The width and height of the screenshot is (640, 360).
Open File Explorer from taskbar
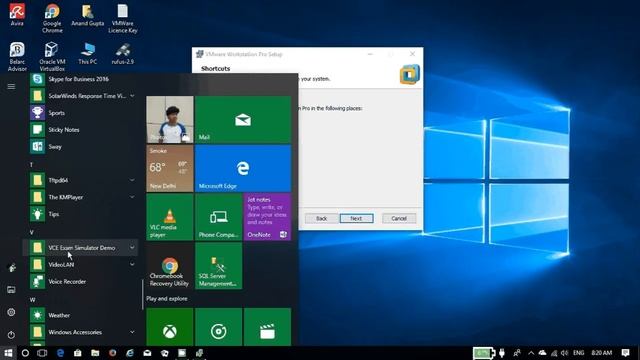pyautogui.click(x=95, y=353)
